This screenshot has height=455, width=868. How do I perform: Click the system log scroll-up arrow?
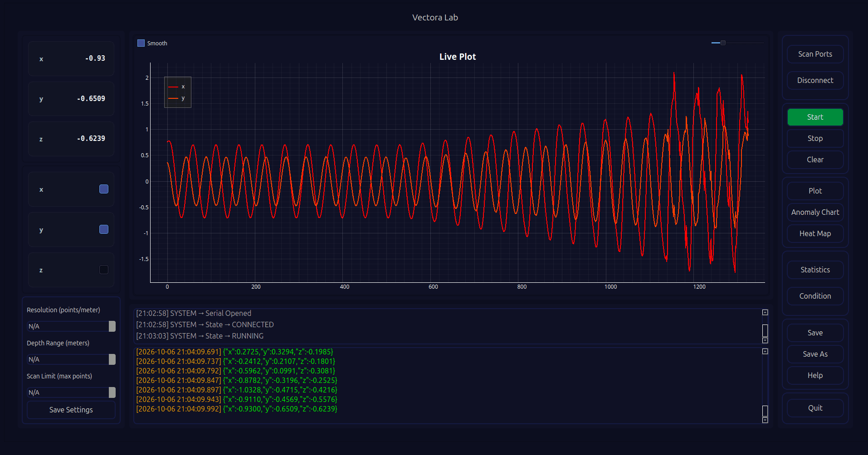click(x=765, y=312)
